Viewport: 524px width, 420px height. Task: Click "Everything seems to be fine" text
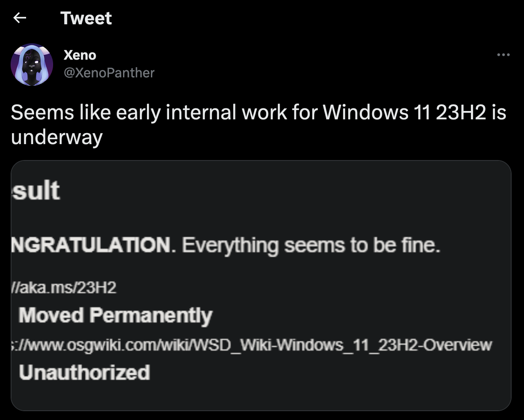pos(311,244)
